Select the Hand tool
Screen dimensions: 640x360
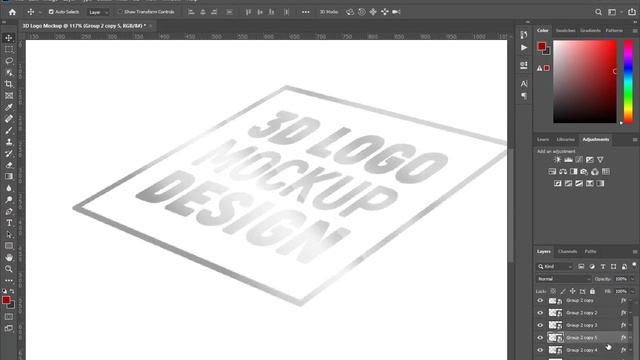coord(9,258)
